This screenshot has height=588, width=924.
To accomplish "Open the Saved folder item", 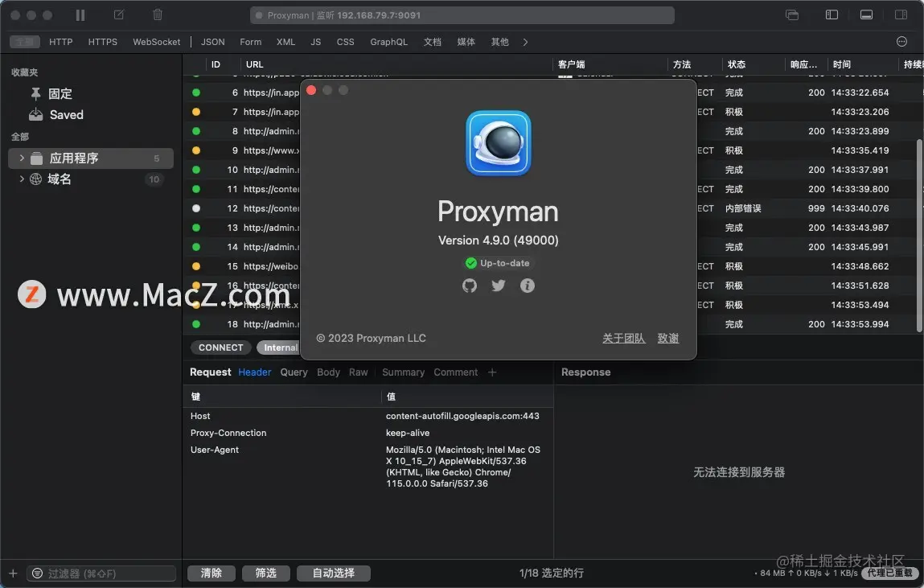I will point(66,115).
